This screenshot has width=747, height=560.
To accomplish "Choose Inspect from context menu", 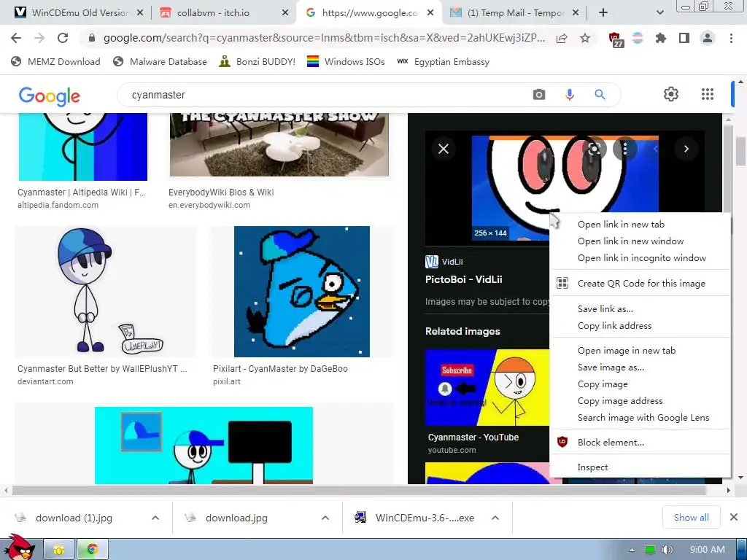I will coord(640,467).
